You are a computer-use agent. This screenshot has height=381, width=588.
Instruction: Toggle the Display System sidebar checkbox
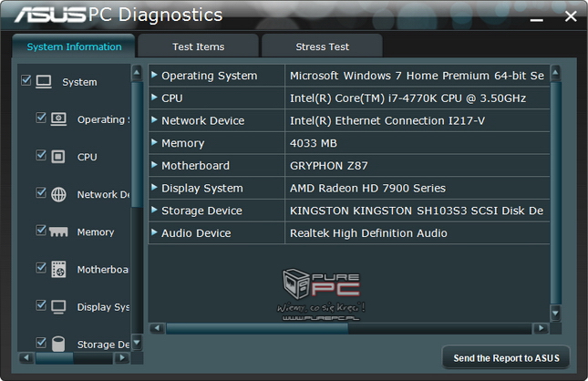pos(41,304)
